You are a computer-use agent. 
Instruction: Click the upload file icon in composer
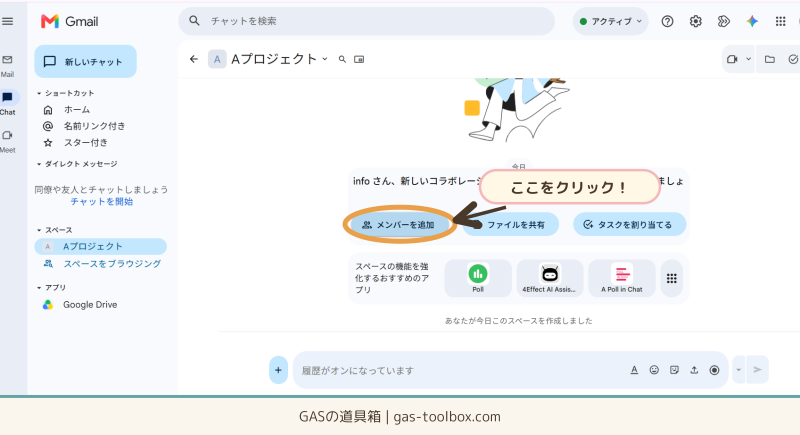coord(694,370)
